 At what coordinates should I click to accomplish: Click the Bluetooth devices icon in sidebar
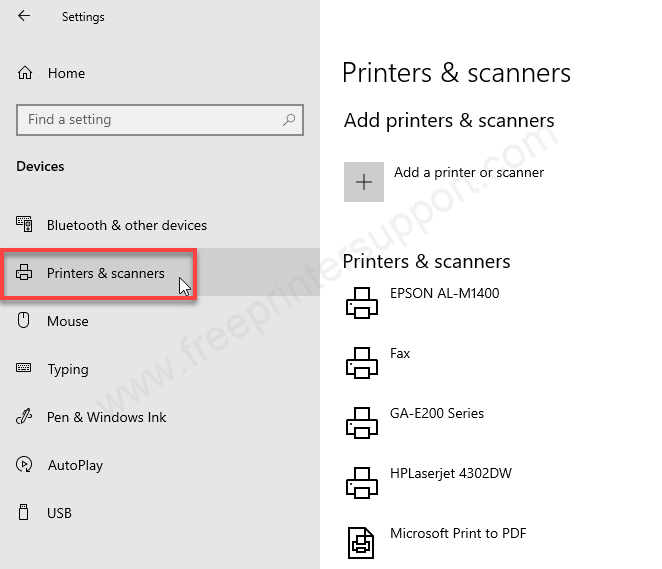(25, 225)
